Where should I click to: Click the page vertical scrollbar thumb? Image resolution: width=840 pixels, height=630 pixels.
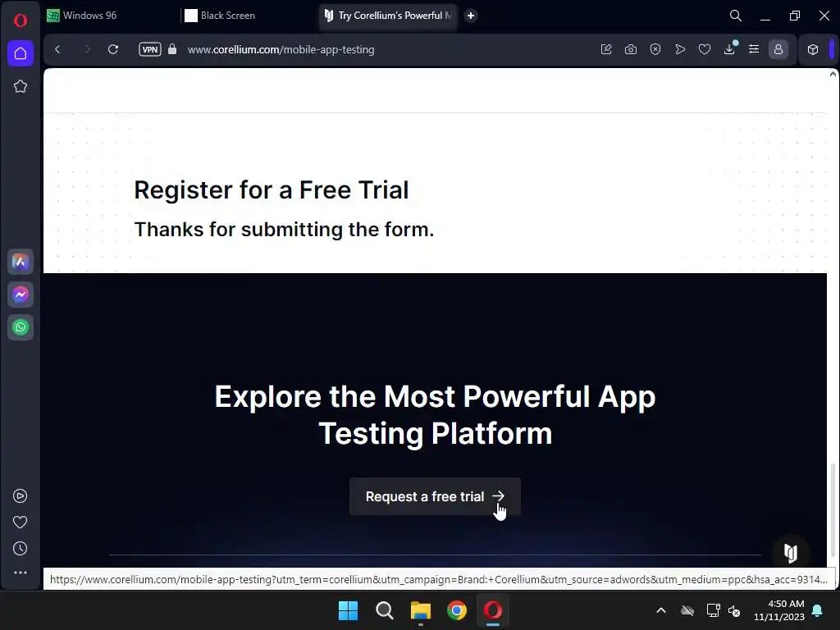pyautogui.click(x=833, y=510)
